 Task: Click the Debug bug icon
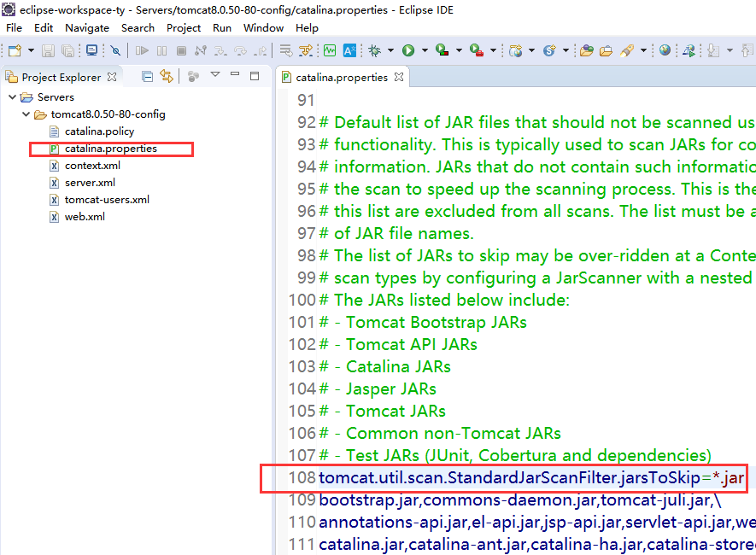click(x=375, y=50)
